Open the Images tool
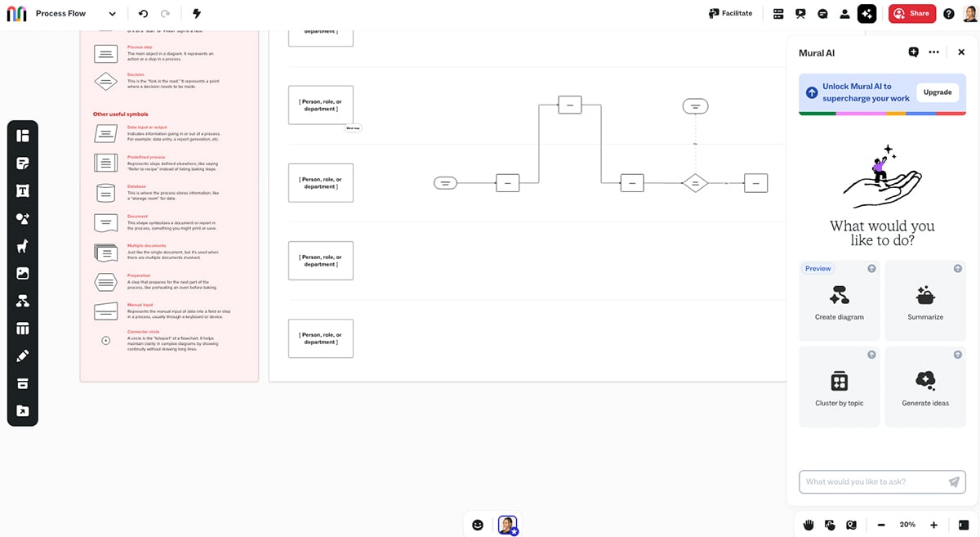The image size is (980, 537). tap(22, 273)
